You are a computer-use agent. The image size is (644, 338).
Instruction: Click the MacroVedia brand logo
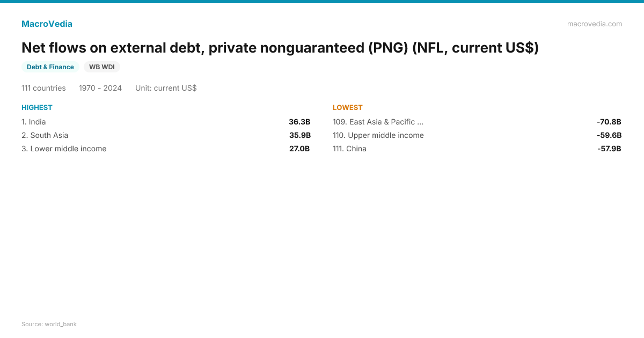47,24
